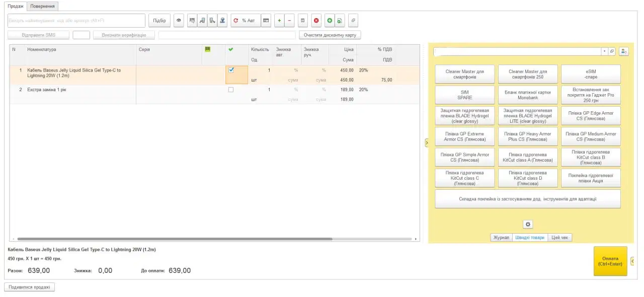Click Виконати верифікацію button
Image resolution: width=644 pixels, height=297 pixels.
pos(124,35)
